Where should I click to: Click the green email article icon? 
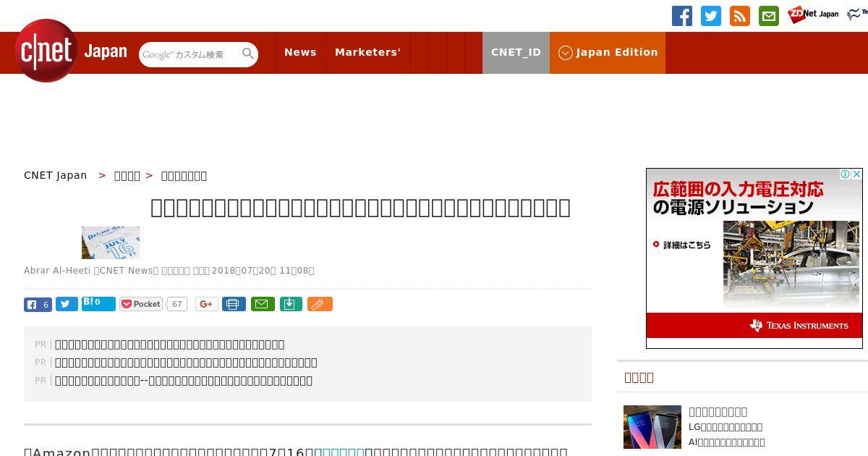pos(263,304)
